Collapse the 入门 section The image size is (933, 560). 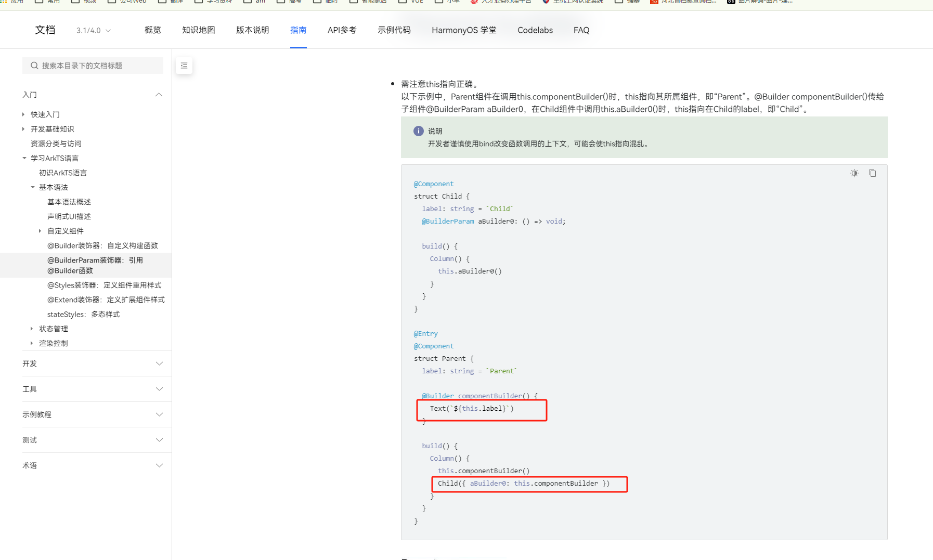159,95
